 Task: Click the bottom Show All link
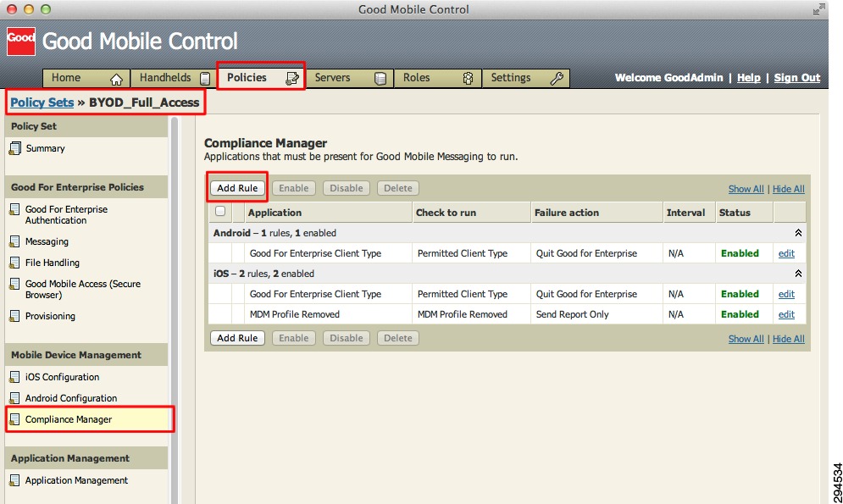[746, 339]
